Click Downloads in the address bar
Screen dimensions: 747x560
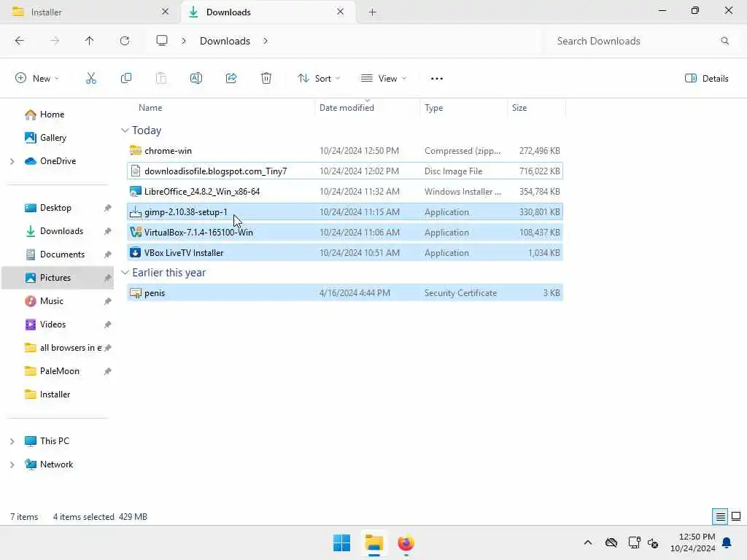click(225, 41)
